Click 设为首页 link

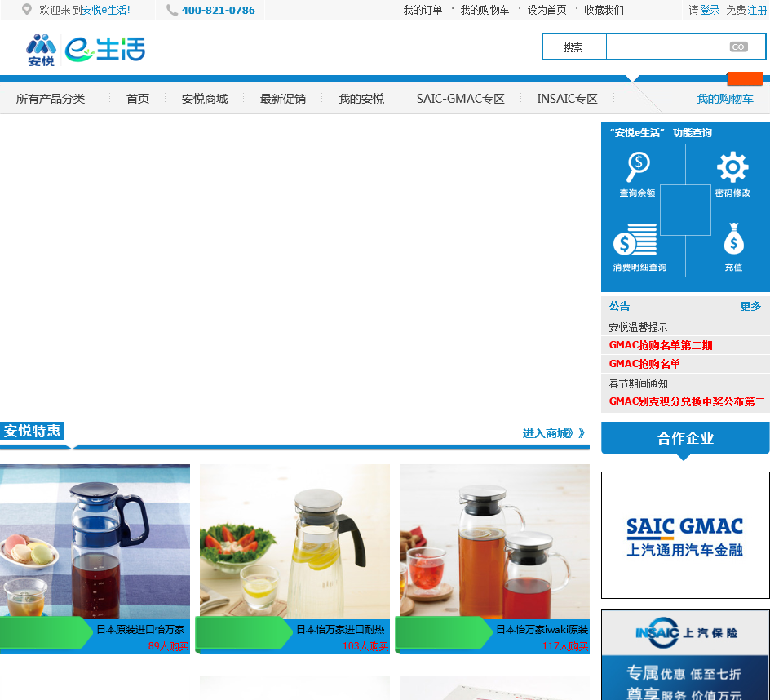pos(547,10)
